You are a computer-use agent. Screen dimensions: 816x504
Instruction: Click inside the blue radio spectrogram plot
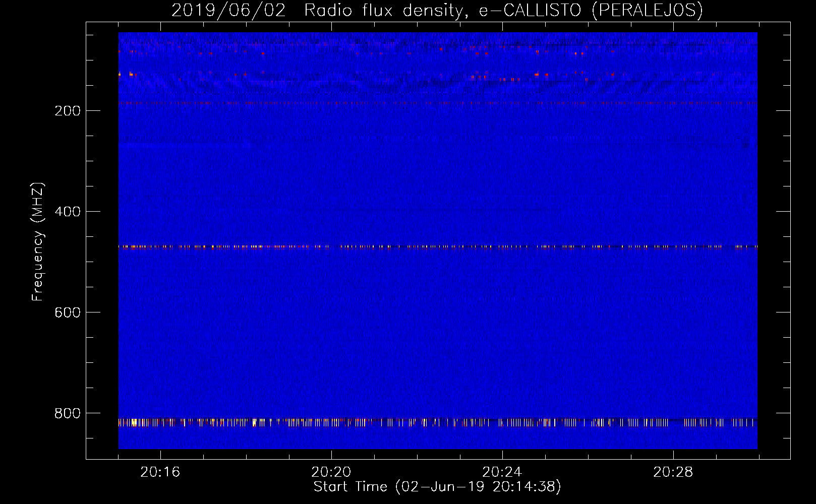pos(438,240)
